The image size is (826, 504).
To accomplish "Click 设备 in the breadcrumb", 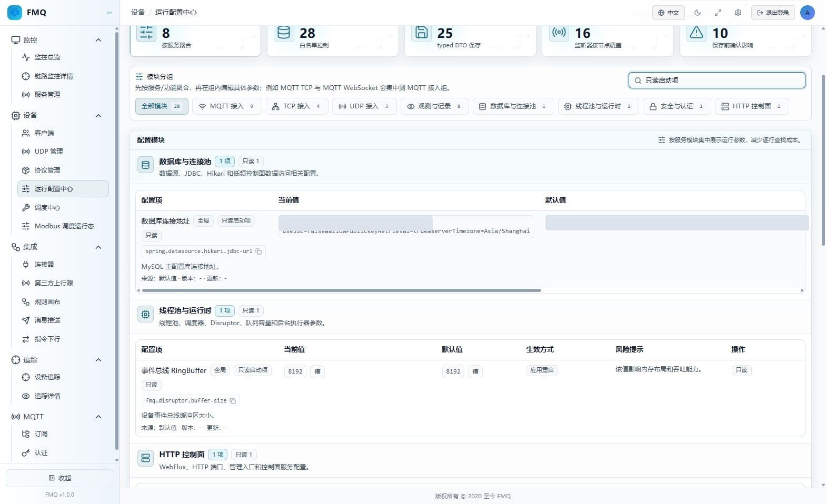I will [x=138, y=12].
